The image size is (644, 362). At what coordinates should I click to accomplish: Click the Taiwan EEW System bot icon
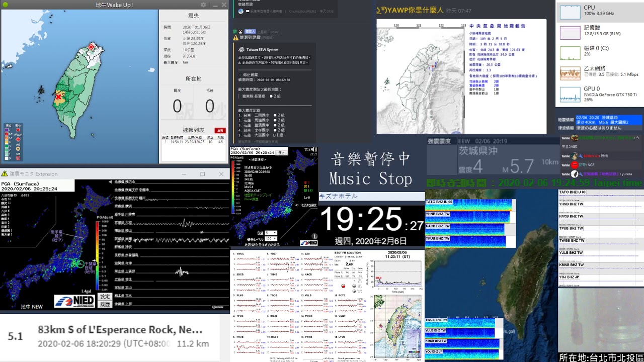[241, 50]
